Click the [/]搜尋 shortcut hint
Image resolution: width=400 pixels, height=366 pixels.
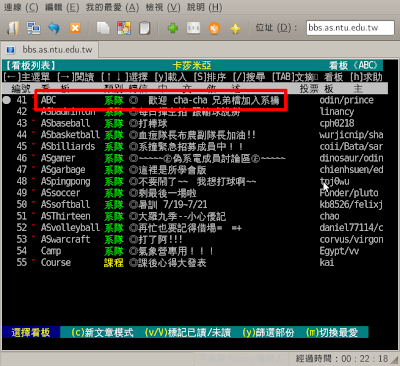point(249,77)
